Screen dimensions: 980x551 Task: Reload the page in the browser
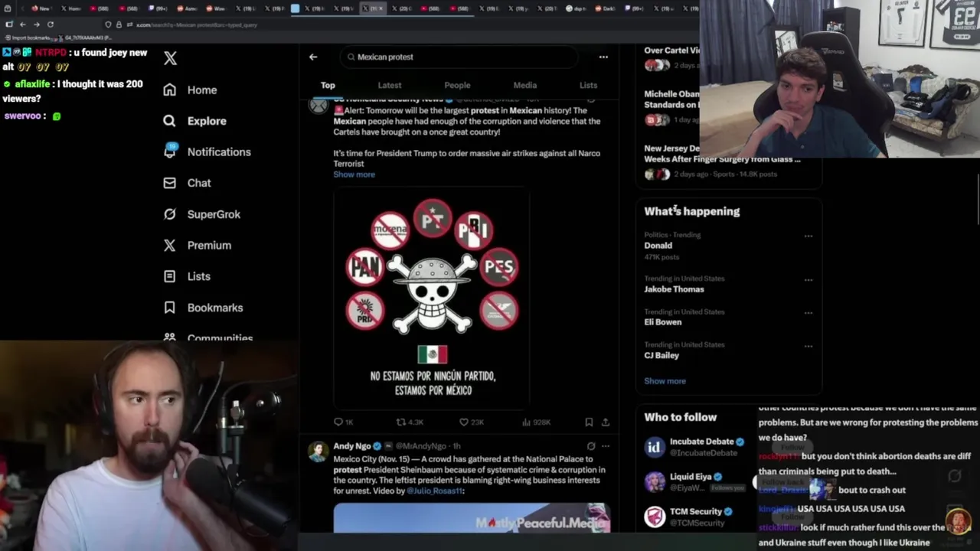point(51,24)
